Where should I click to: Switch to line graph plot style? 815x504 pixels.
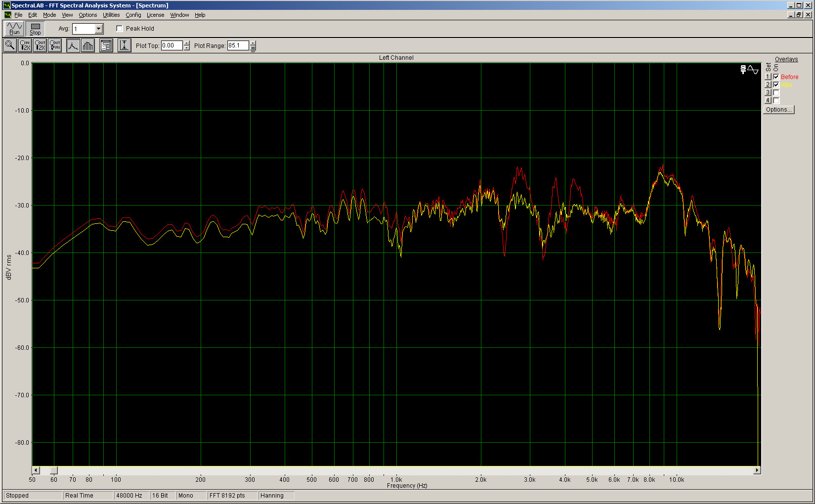[73, 45]
